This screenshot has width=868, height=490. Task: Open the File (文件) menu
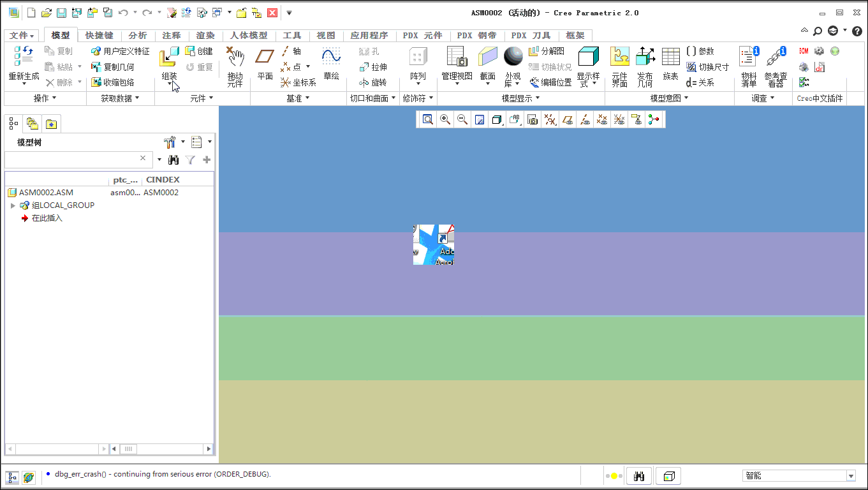pos(22,36)
